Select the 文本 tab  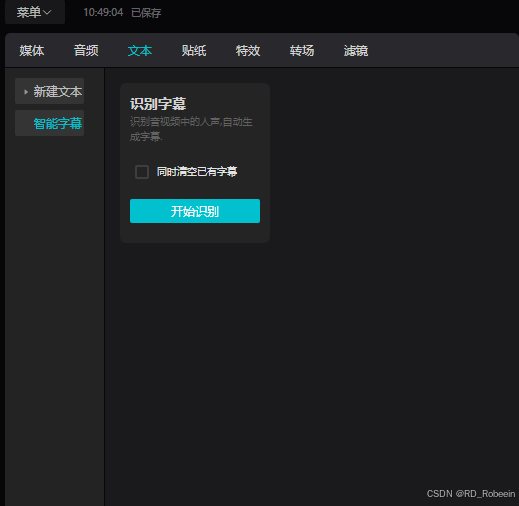coord(140,51)
